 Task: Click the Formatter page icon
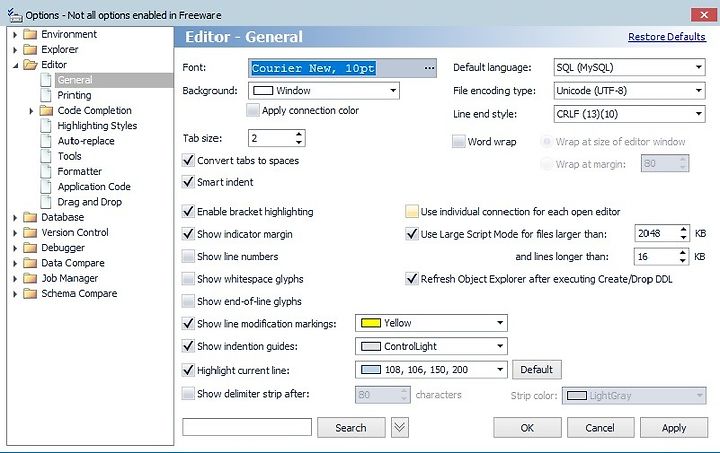[46, 171]
